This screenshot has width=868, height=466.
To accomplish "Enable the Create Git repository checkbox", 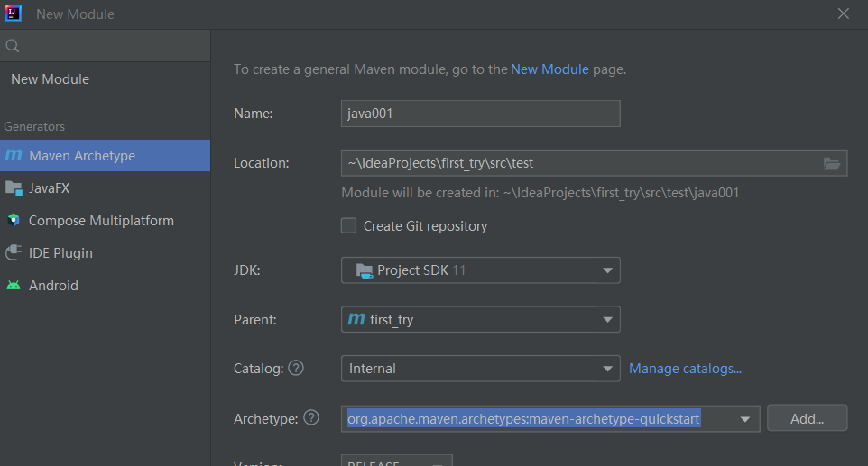I will 348,225.
